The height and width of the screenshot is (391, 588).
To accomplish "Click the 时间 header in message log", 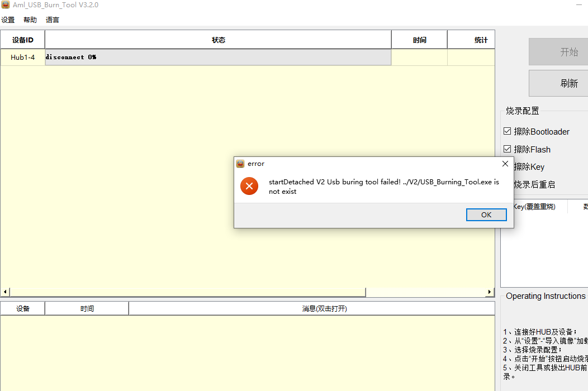I will coord(87,308).
